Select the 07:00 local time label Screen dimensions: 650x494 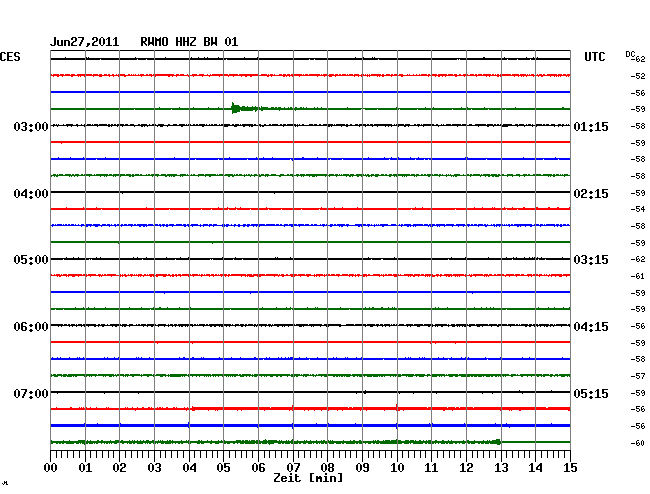click(31, 393)
